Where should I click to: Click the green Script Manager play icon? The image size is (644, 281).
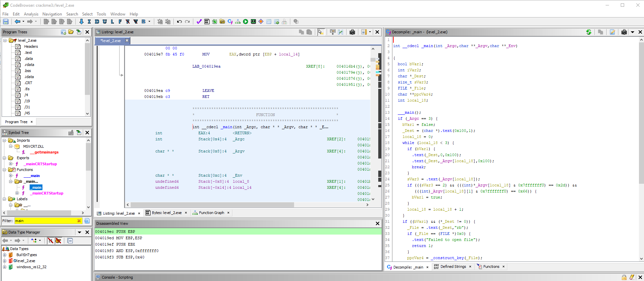(x=246, y=22)
